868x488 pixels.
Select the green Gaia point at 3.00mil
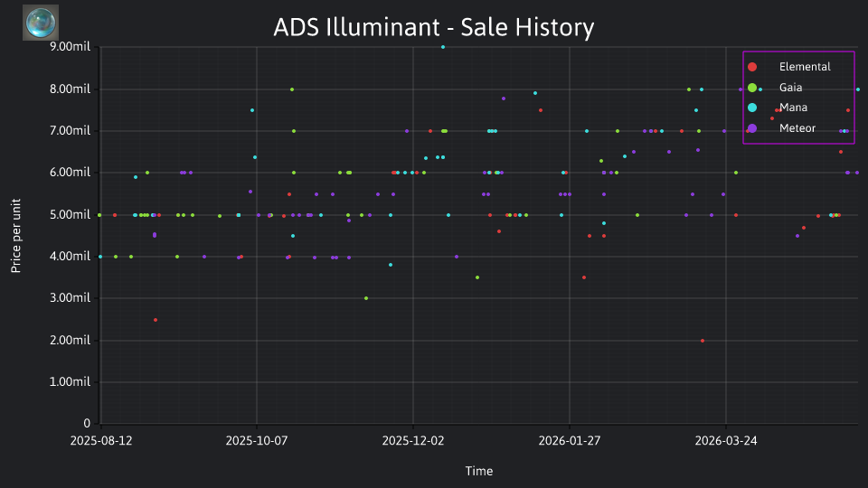click(366, 298)
